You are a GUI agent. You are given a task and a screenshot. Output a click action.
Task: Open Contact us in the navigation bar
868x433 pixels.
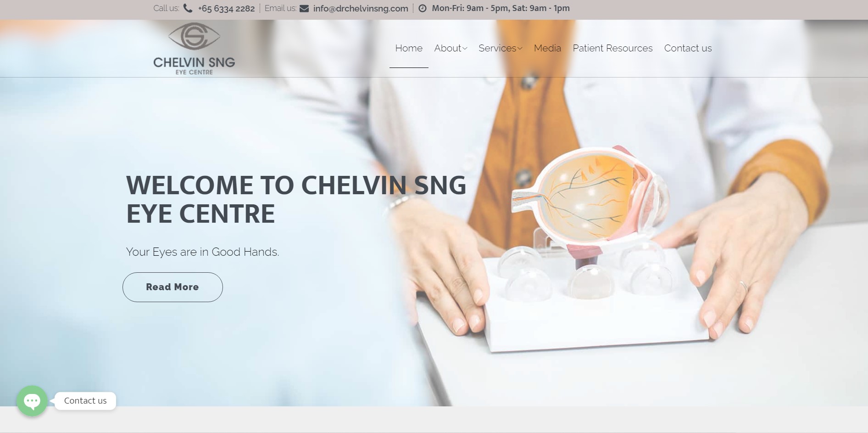pos(688,48)
